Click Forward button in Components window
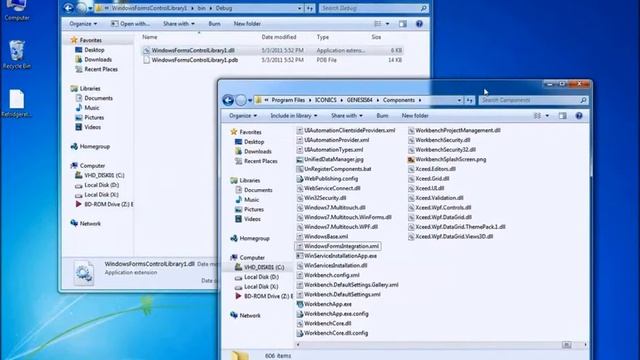 (241, 100)
